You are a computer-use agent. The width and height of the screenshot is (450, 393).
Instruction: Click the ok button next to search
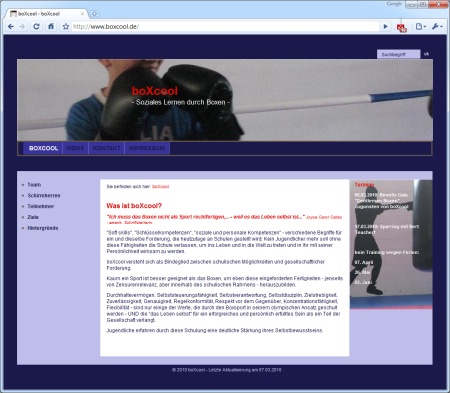tap(426, 54)
